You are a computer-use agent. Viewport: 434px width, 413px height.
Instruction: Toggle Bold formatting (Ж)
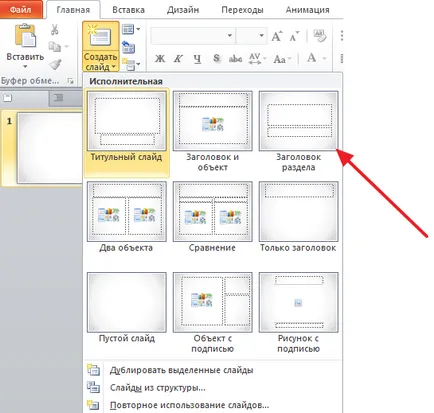click(160, 59)
